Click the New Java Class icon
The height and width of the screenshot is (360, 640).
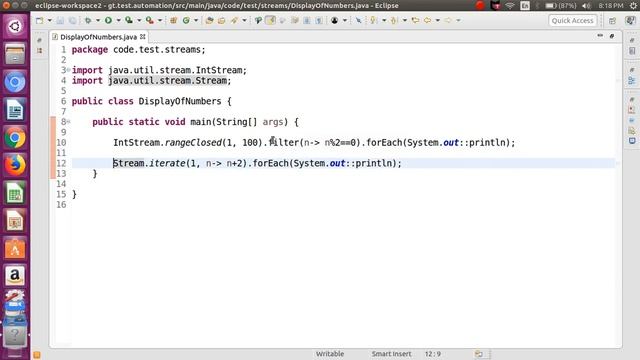point(186,20)
